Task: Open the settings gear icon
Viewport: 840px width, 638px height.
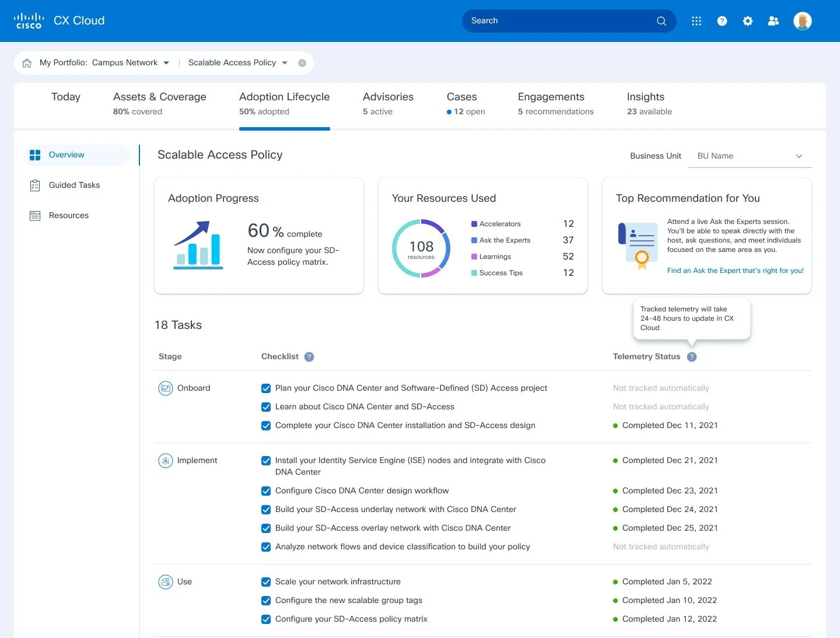Action: click(x=748, y=21)
